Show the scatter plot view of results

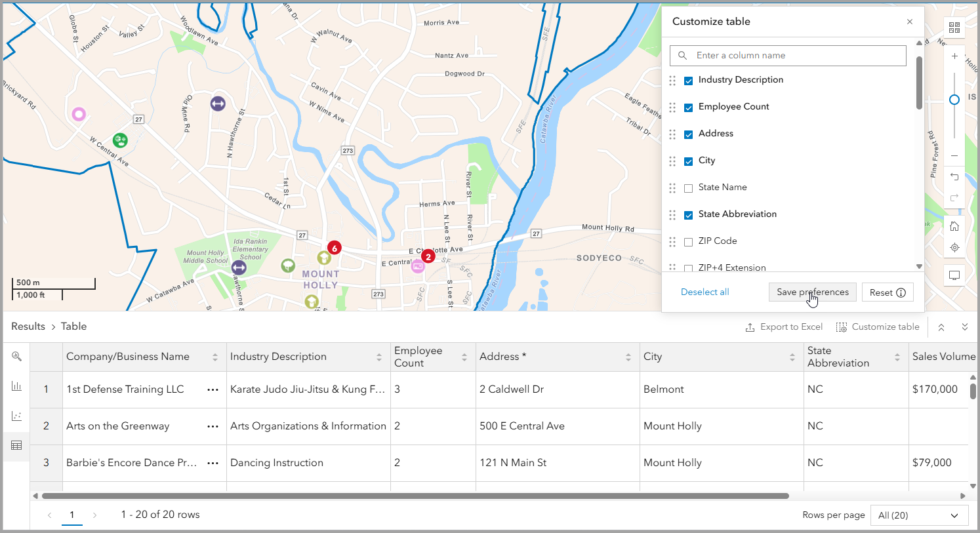coord(16,416)
